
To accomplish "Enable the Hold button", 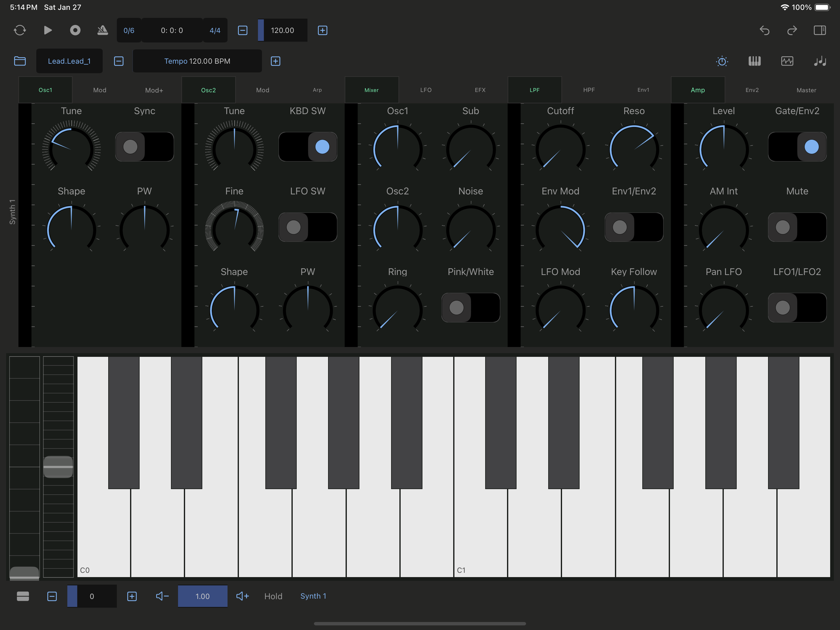I will pyautogui.click(x=273, y=596).
